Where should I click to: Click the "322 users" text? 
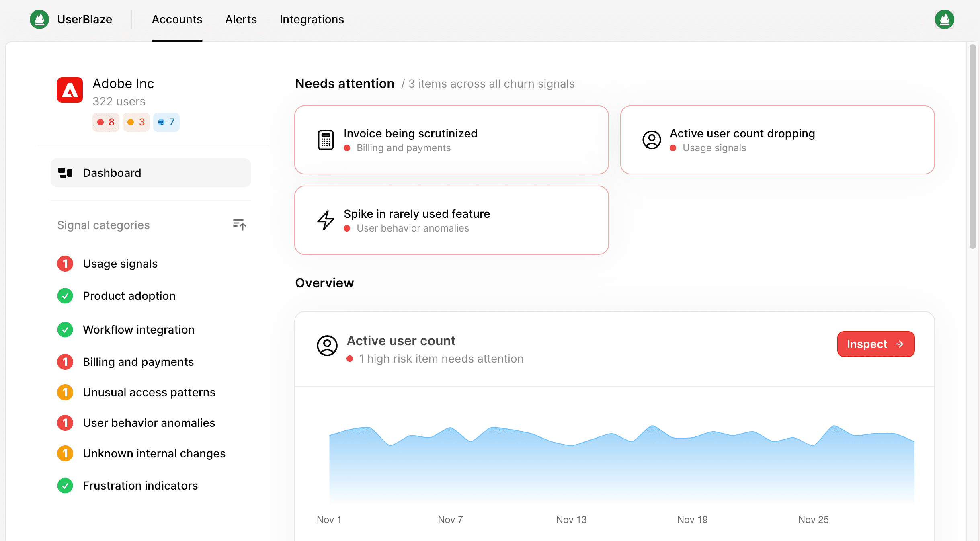click(119, 101)
